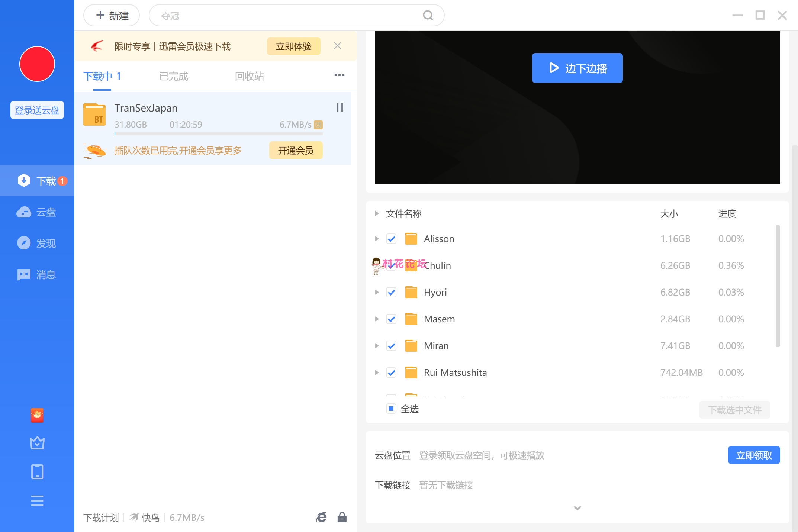Click the 登录送云盘 login button
798x532 pixels.
pos(37,110)
